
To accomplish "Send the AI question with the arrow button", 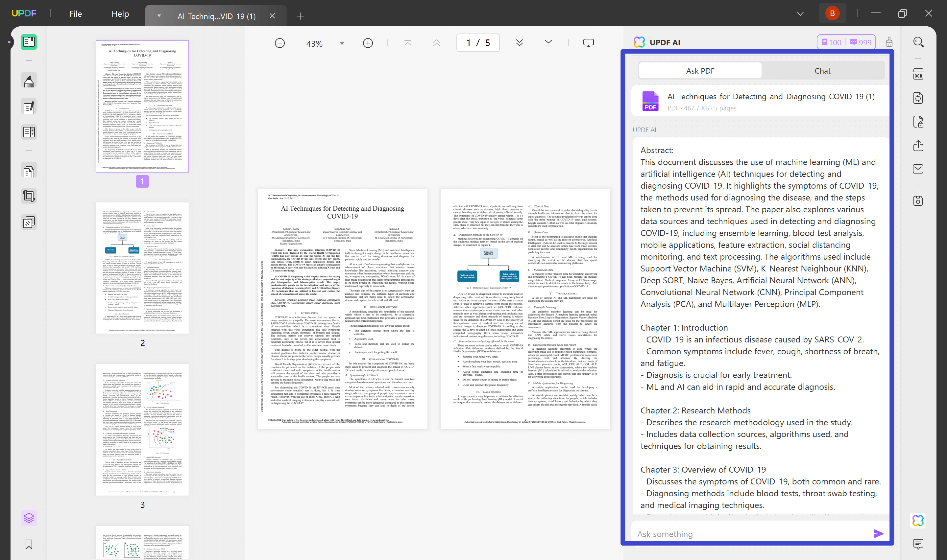I will tap(879, 534).
